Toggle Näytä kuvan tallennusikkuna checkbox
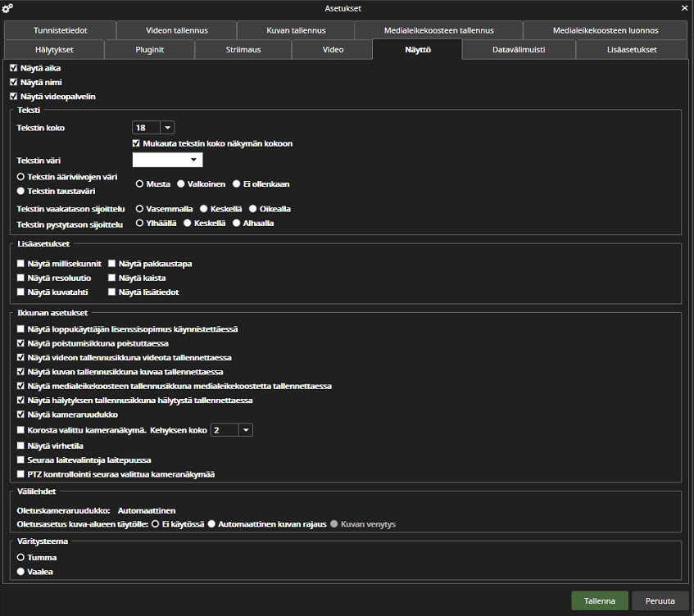This screenshot has width=694, height=616. pos(20,372)
